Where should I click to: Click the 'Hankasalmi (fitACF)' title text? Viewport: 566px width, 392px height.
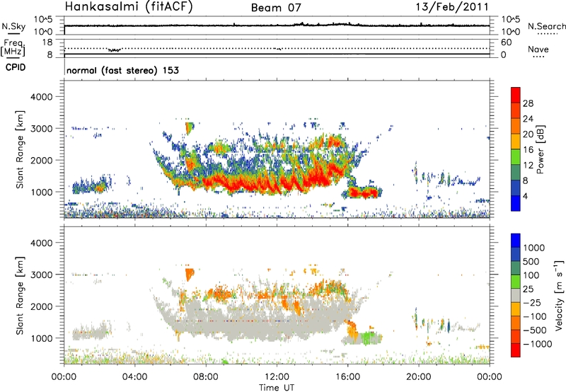click(129, 6)
